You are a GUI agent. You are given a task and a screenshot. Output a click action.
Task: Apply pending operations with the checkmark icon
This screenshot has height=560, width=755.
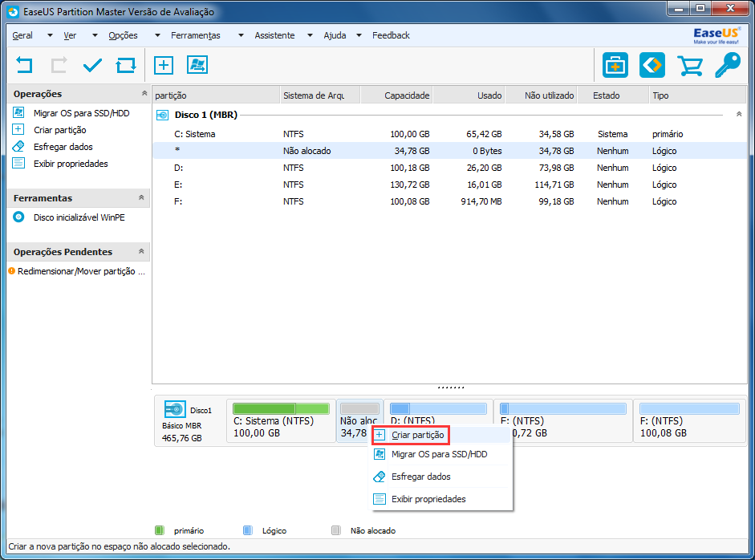(x=92, y=65)
